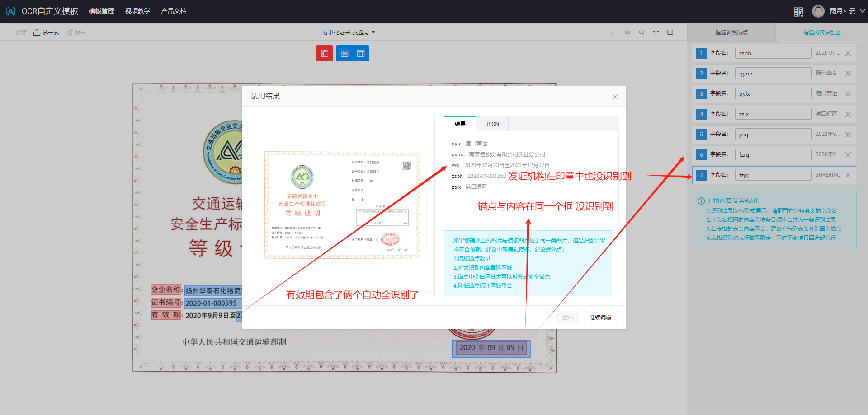Click the certificate preview thumbnail in dialog
This screenshot has width=868, height=415.
[343, 205]
